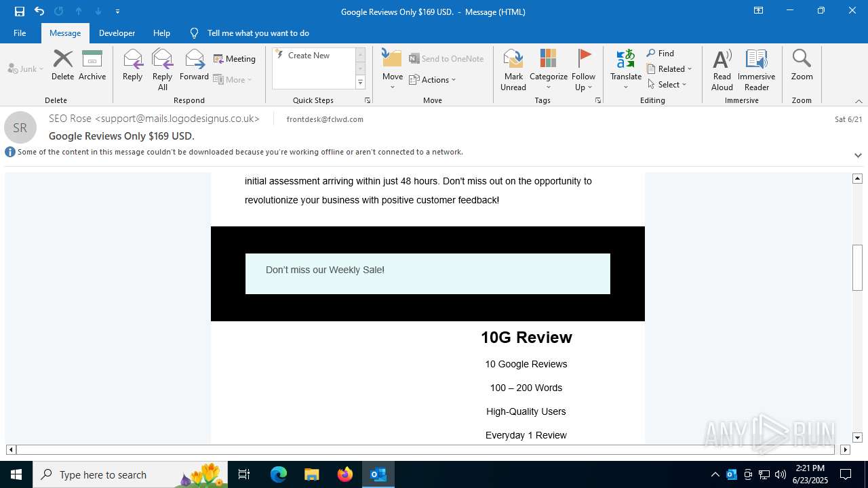Switch to Outlook on the taskbar
Image resolution: width=868 pixels, height=488 pixels.
click(378, 474)
